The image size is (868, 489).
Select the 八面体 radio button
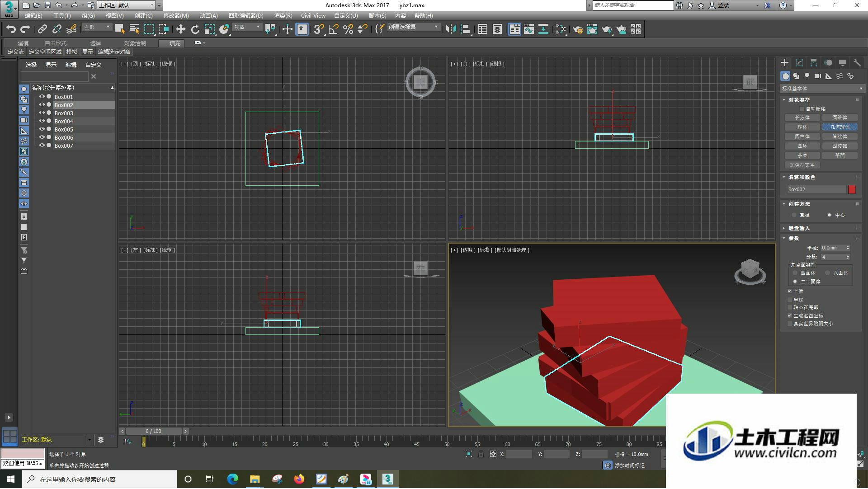click(x=827, y=273)
